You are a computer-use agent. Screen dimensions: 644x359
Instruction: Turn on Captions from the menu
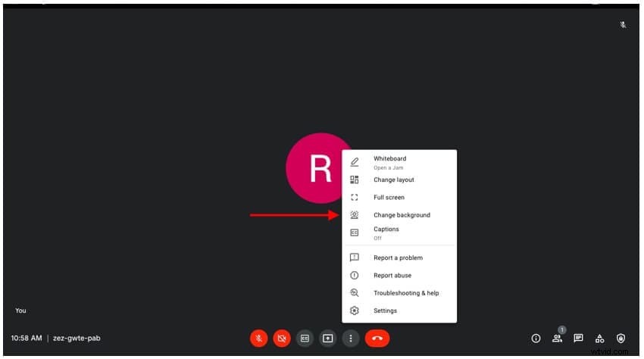pyautogui.click(x=399, y=233)
